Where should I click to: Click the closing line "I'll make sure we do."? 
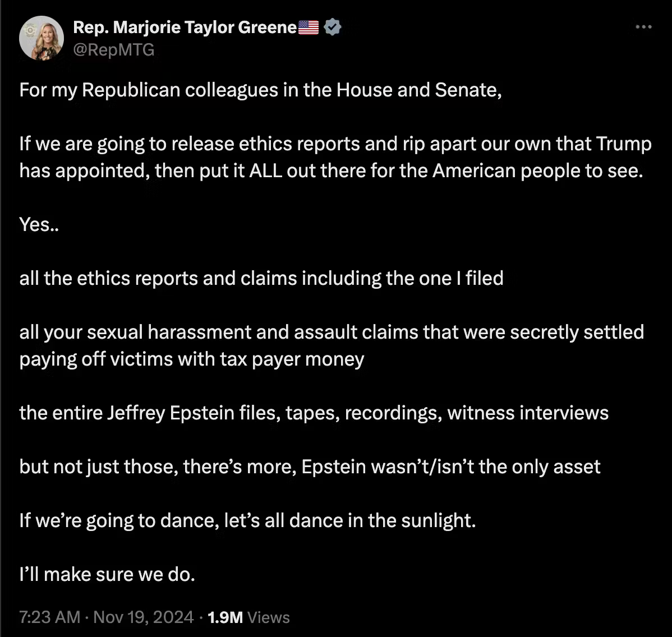pyautogui.click(x=107, y=574)
